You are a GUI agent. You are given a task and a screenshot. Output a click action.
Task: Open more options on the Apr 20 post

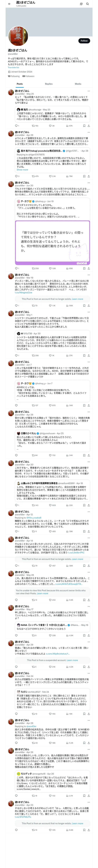[89, 462]
